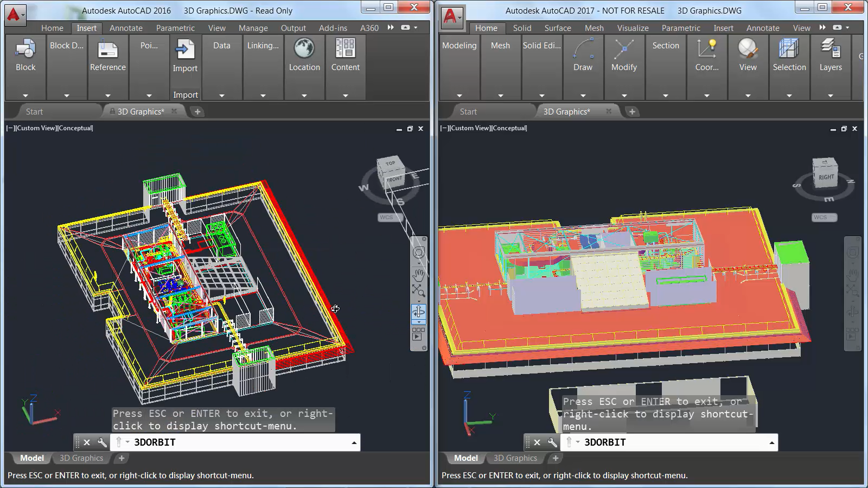This screenshot has height=488, width=868.
Task: Click the FRONT face of the left ViewCube
Action: click(x=394, y=179)
